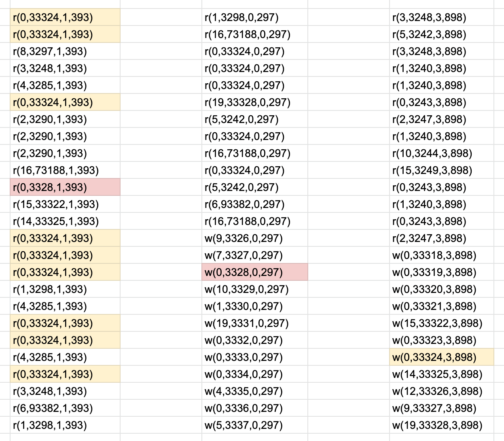Click cell r(15,3249,3,898)

[x=441, y=170]
